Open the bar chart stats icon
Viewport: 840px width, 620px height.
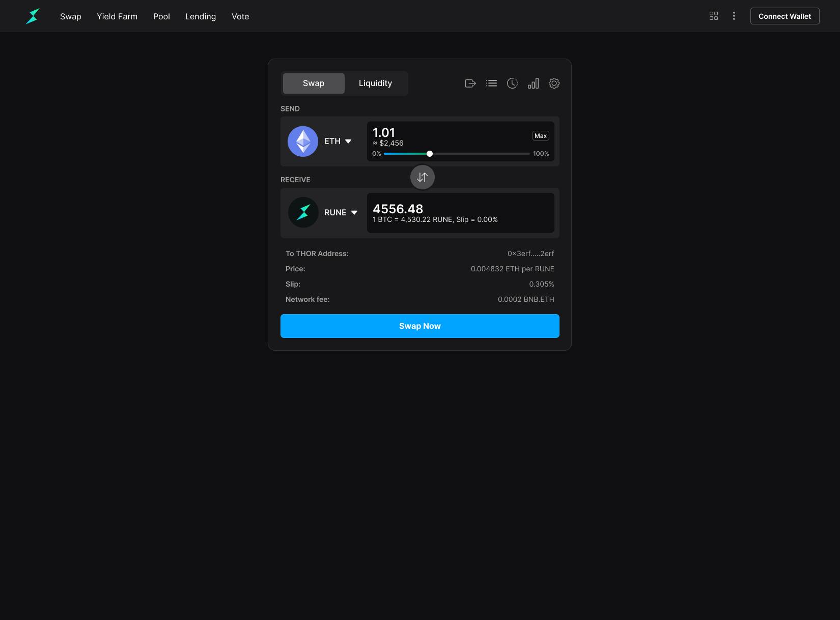[x=533, y=83]
